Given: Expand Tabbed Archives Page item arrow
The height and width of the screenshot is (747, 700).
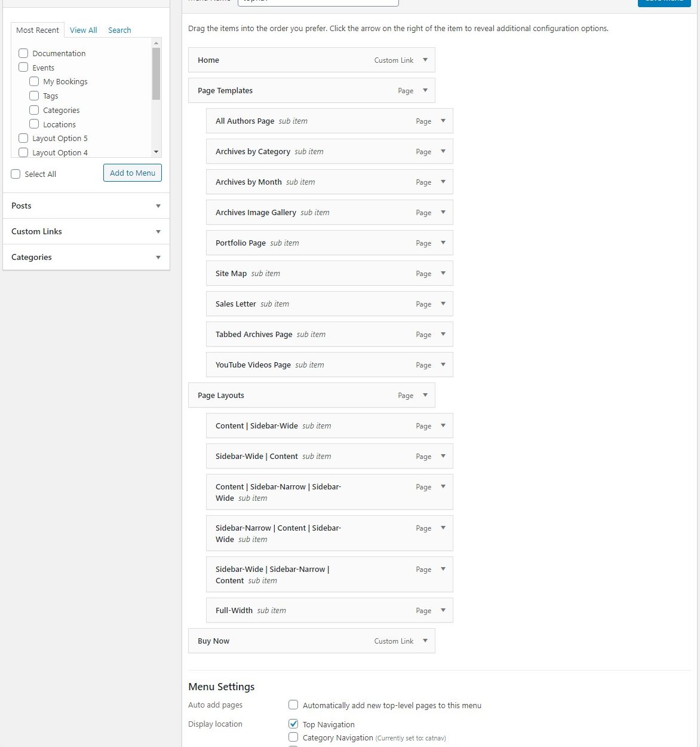Looking at the screenshot, I should tap(443, 334).
